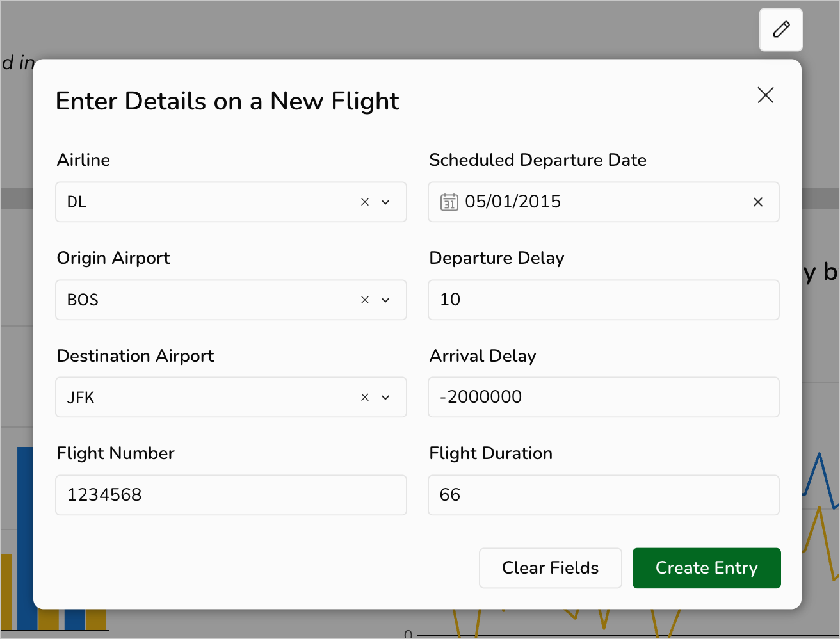Expand the Destination Airport dropdown chevron
The image size is (840, 639).
[x=385, y=398]
